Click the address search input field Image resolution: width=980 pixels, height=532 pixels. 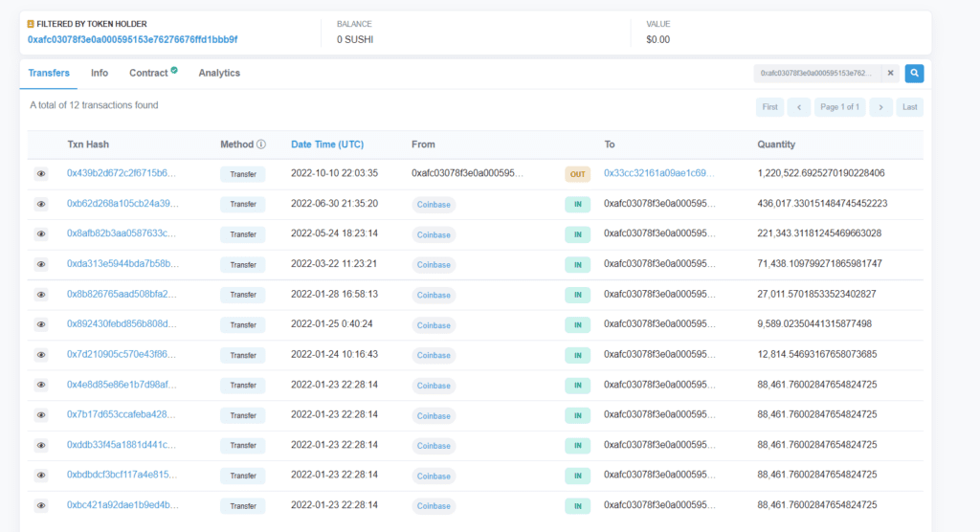[x=817, y=73]
